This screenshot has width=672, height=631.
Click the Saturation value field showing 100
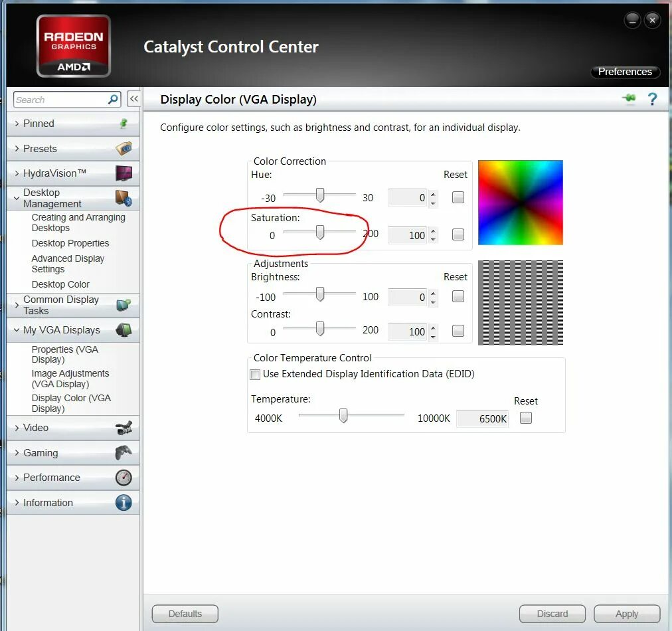point(408,235)
